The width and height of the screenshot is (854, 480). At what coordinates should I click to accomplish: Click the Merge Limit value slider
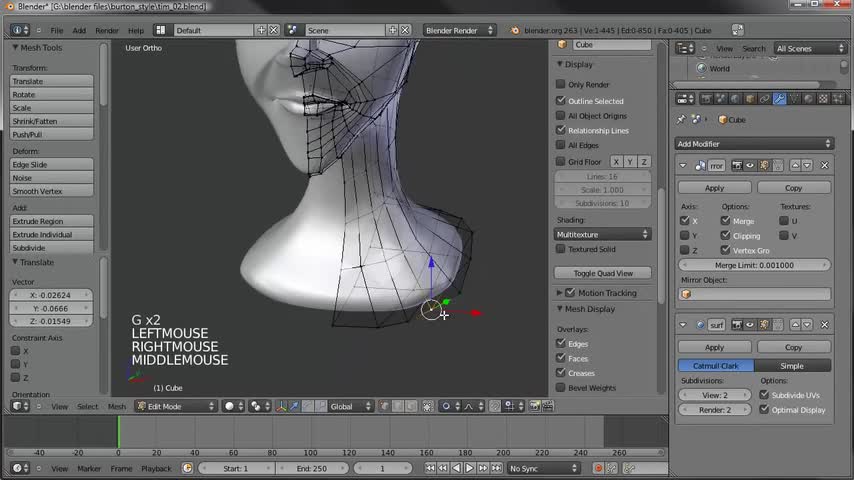point(754,265)
